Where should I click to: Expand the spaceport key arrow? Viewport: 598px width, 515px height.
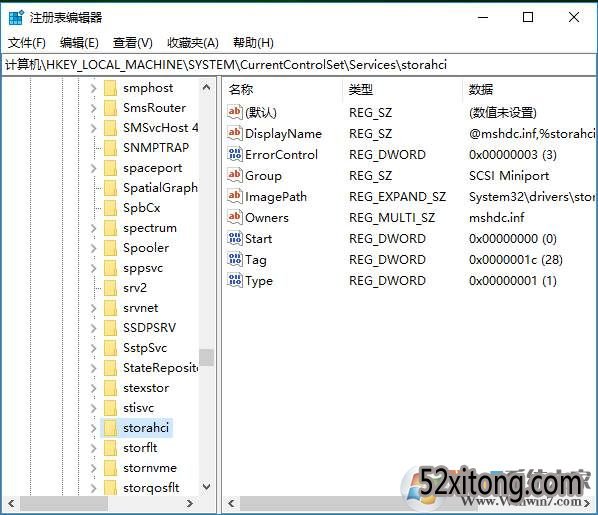(93, 168)
